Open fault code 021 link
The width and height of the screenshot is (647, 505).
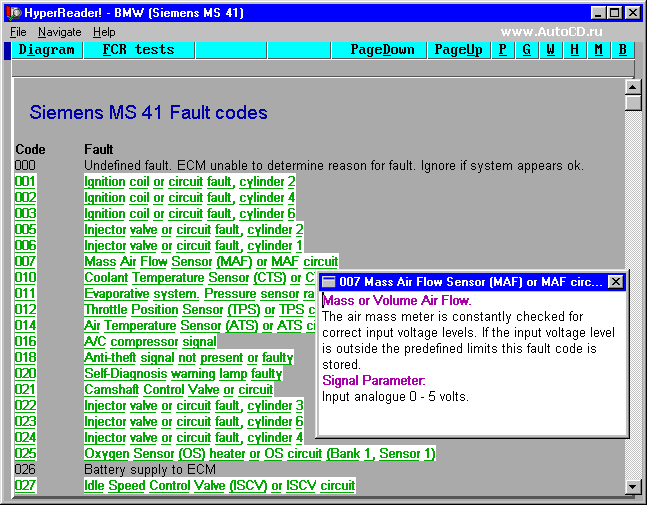26,389
